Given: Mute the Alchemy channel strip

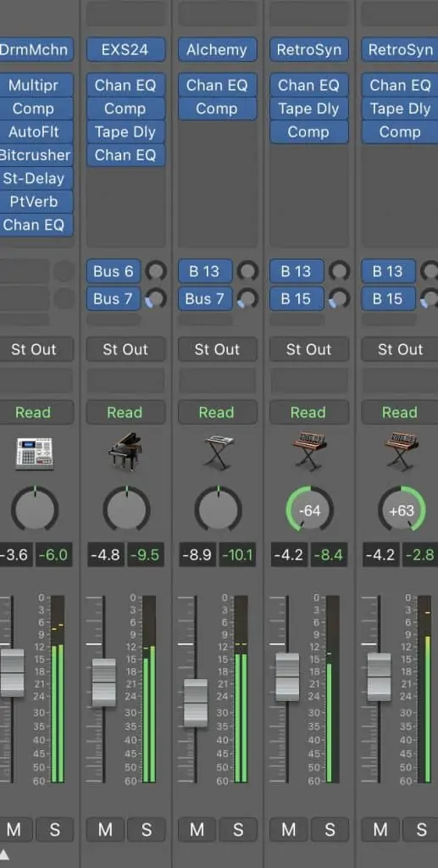Looking at the screenshot, I should (x=197, y=829).
